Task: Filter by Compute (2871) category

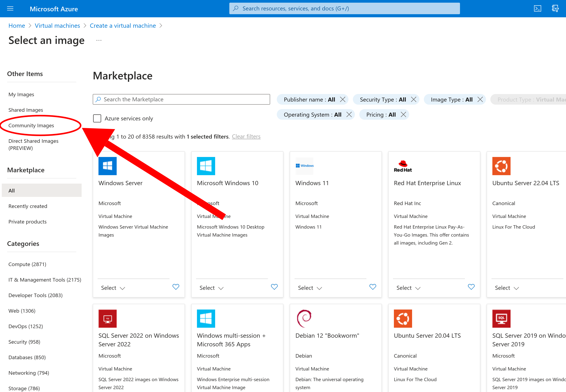Action: (x=27, y=264)
